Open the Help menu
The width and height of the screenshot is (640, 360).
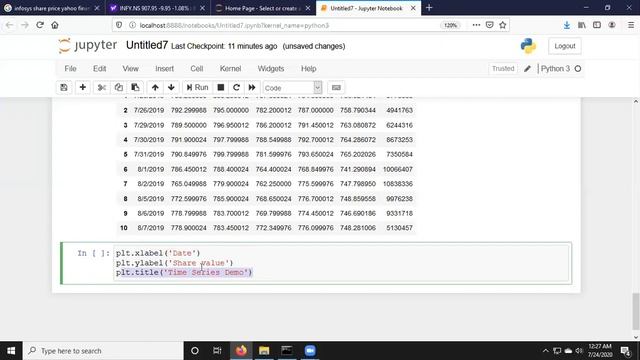pyautogui.click(x=309, y=69)
